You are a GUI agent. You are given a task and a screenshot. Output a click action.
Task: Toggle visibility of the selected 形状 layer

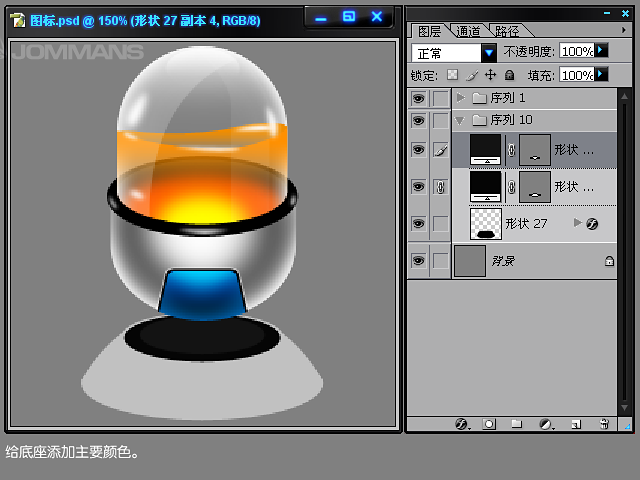(x=418, y=150)
